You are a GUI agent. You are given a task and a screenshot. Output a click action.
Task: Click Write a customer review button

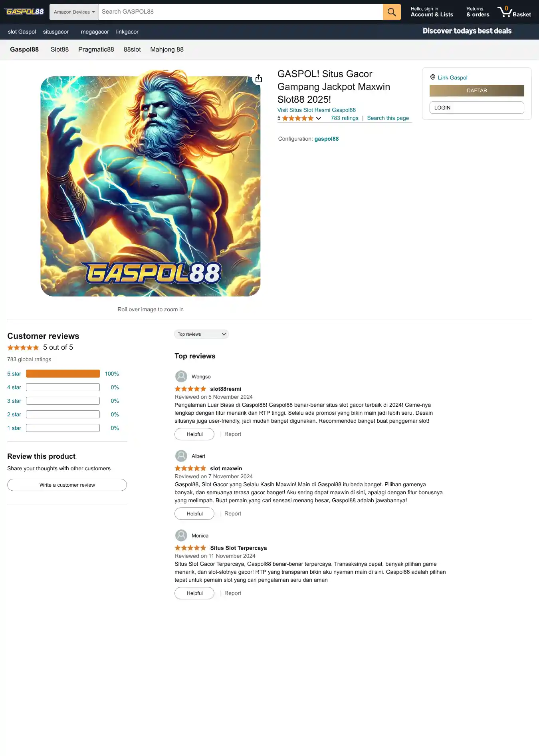click(x=67, y=485)
